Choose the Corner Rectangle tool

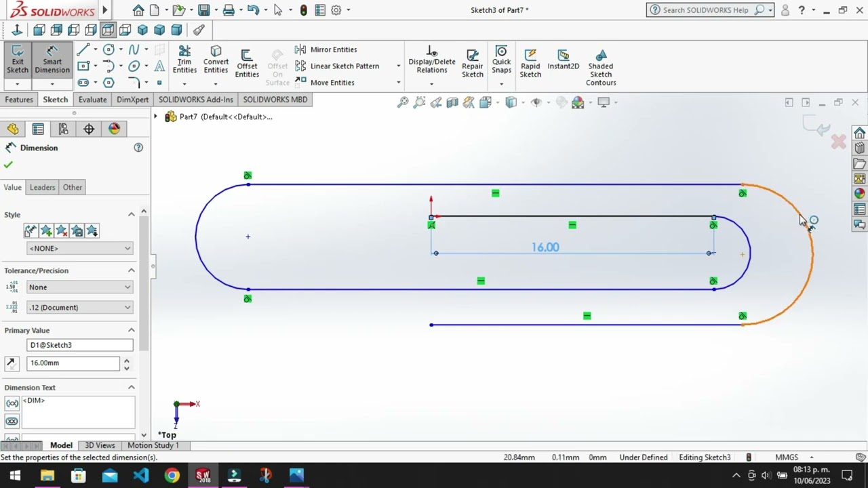point(83,66)
